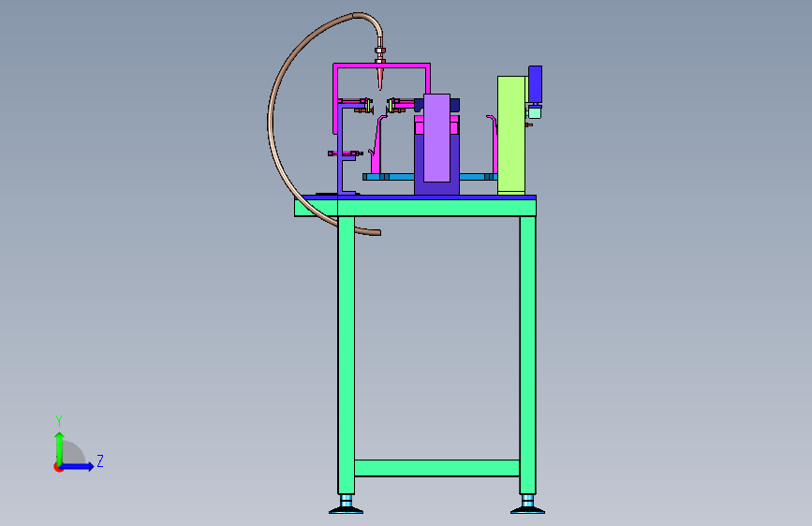Select the green right table leg

coord(527,355)
